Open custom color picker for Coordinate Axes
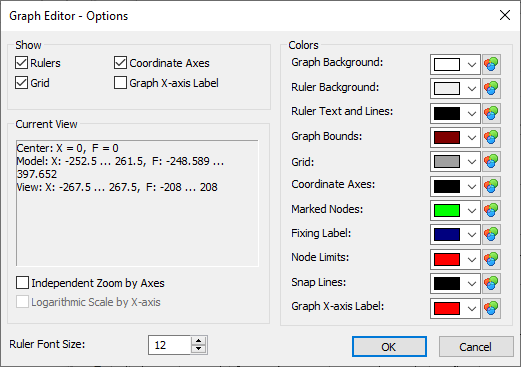521x367 pixels. pyautogui.click(x=491, y=186)
